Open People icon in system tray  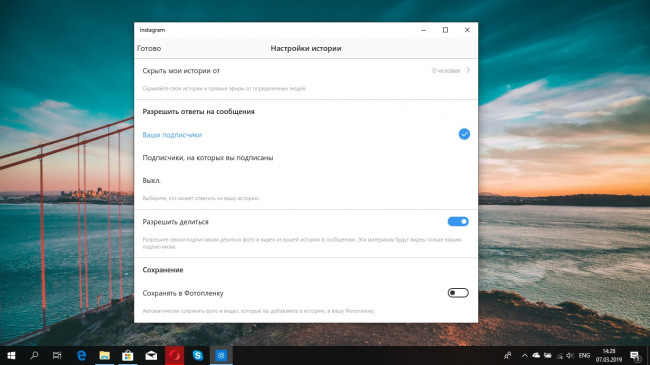(x=507, y=355)
